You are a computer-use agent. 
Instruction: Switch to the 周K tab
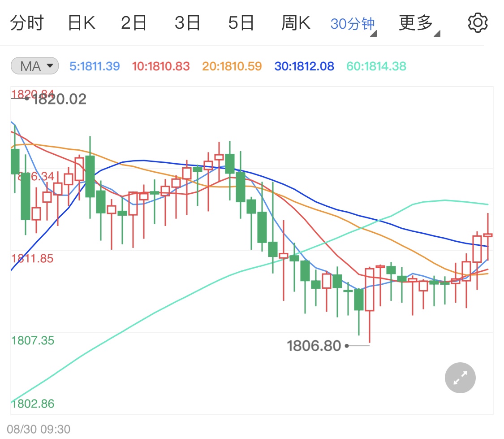(x=296, y=23)
